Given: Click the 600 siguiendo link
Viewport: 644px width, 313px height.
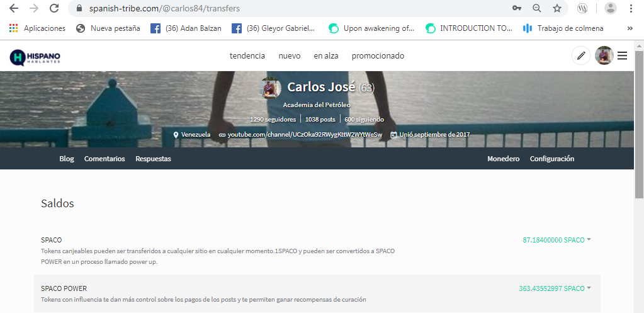Looking at the screenshot, I should click(364, 120).
